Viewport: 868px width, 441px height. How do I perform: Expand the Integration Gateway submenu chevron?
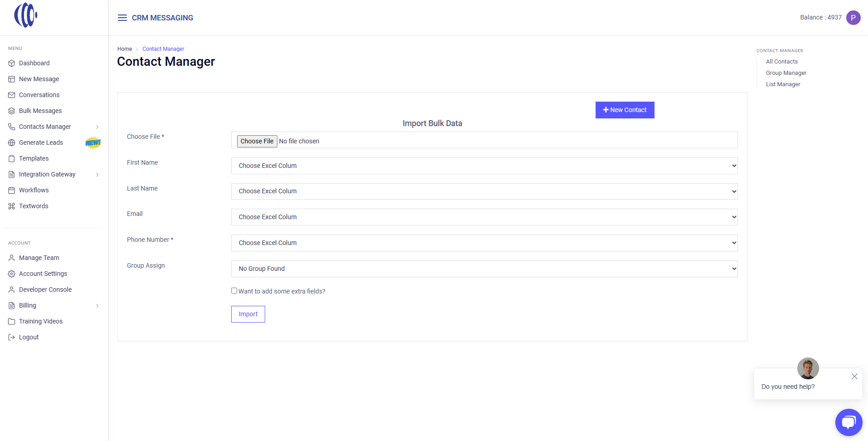[97, 175]
